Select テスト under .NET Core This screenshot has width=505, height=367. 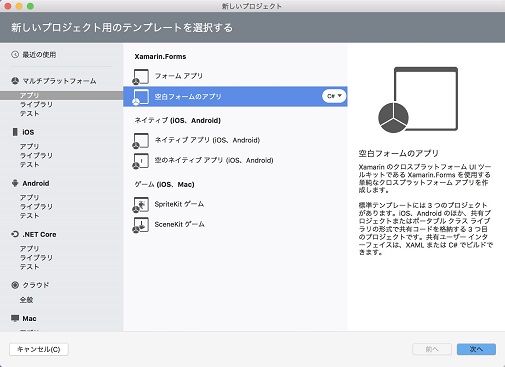coord(29,267)
